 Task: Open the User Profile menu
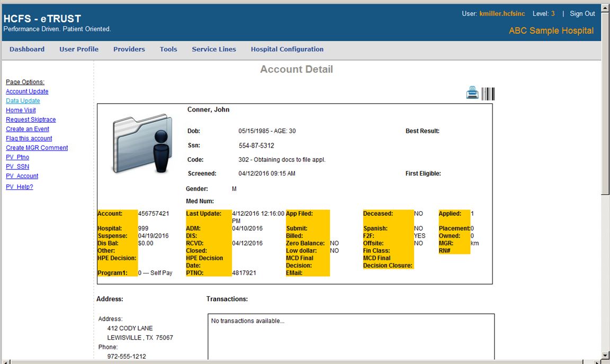[79, 49]
